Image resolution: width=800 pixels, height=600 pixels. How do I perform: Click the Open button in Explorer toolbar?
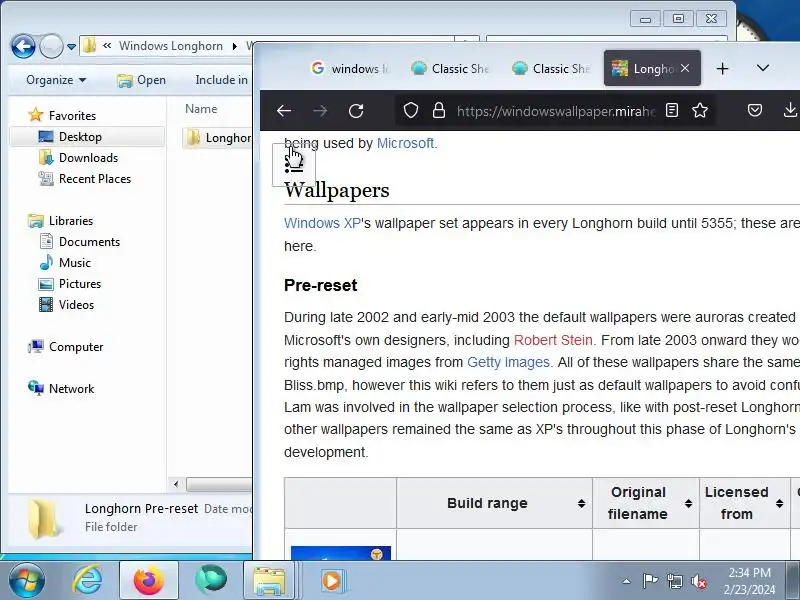click(141, 80)
